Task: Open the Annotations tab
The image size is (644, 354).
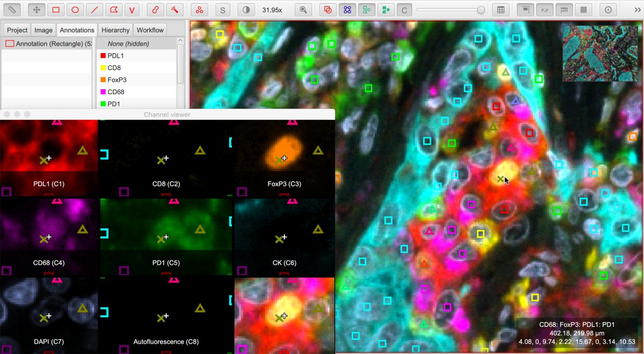Action: (x=77, y=29)
